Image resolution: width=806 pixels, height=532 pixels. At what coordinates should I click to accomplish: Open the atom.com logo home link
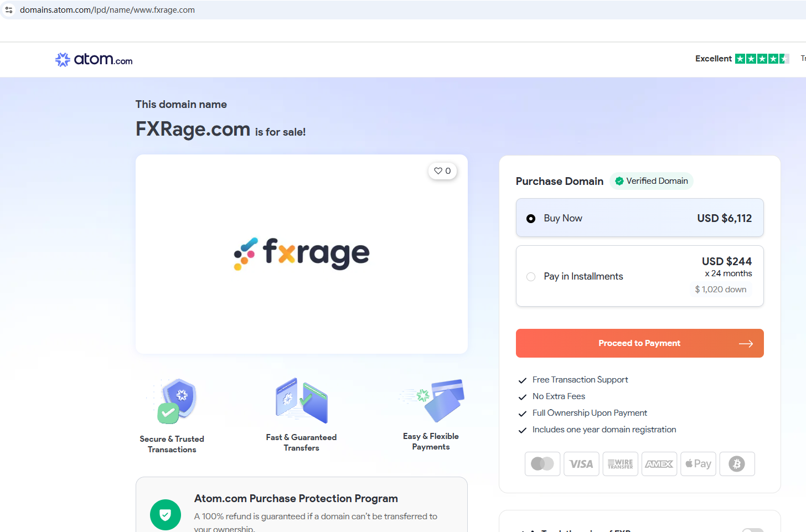(x=94, y=59)
